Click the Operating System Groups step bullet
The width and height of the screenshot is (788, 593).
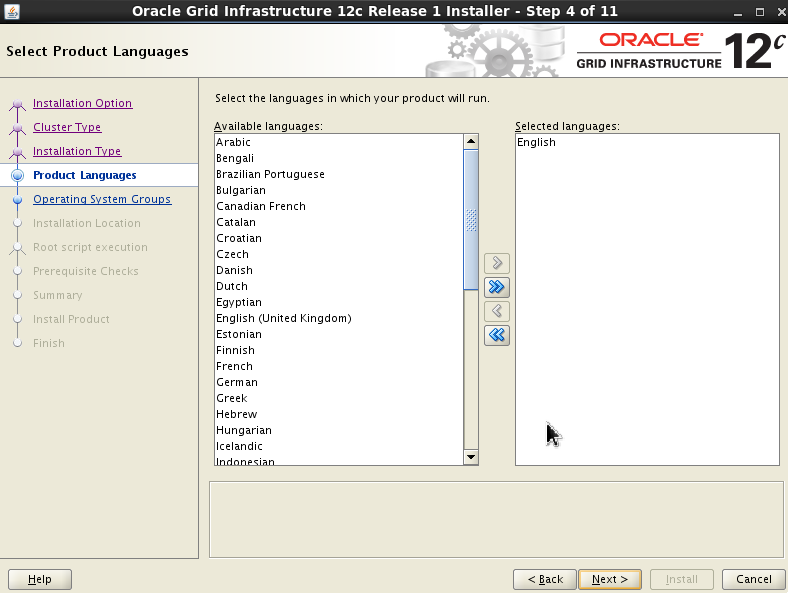tap(18, 200)
